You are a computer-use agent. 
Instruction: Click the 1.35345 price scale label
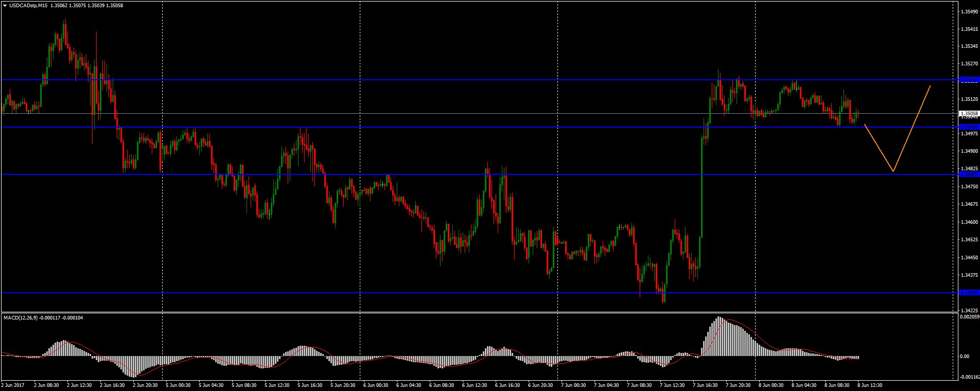pos(969,46)
